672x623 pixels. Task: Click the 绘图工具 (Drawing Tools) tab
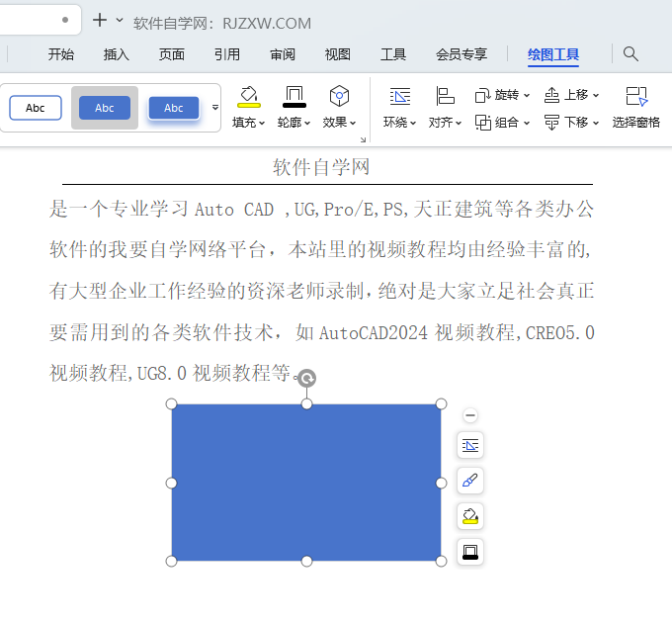(553, 54)
